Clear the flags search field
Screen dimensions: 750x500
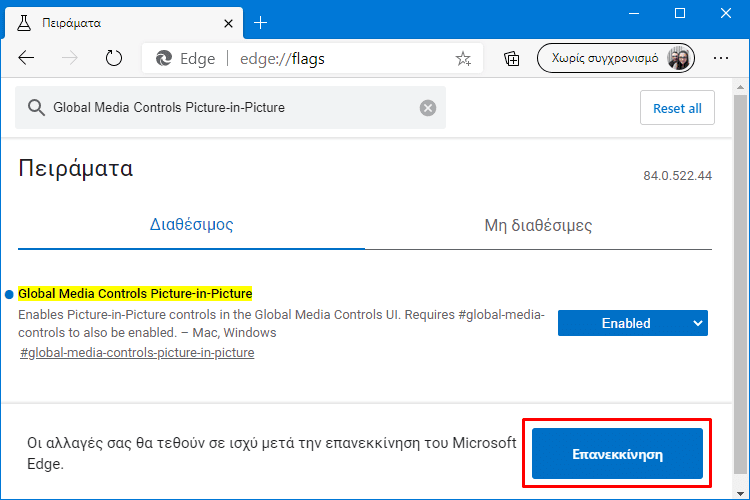tap(428, 108)
